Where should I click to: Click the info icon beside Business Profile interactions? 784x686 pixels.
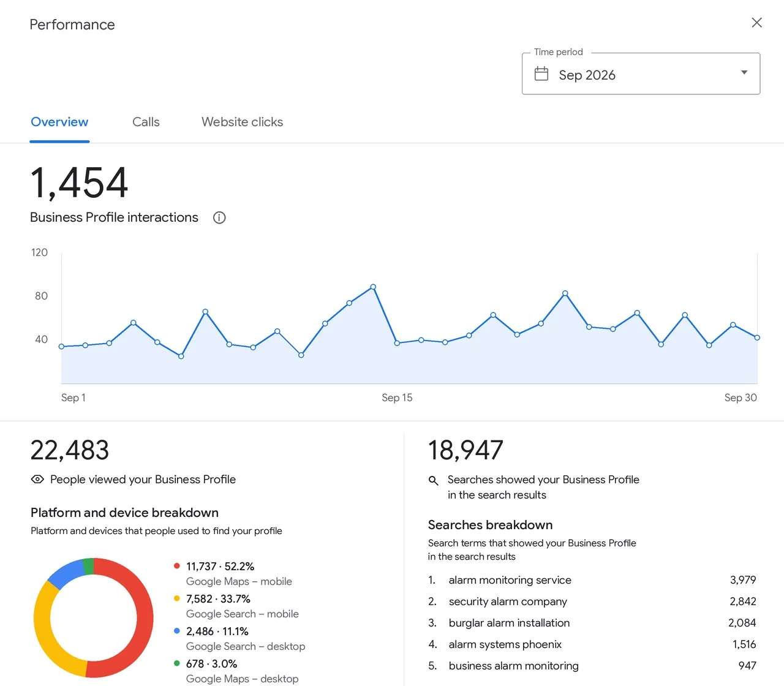219,217
